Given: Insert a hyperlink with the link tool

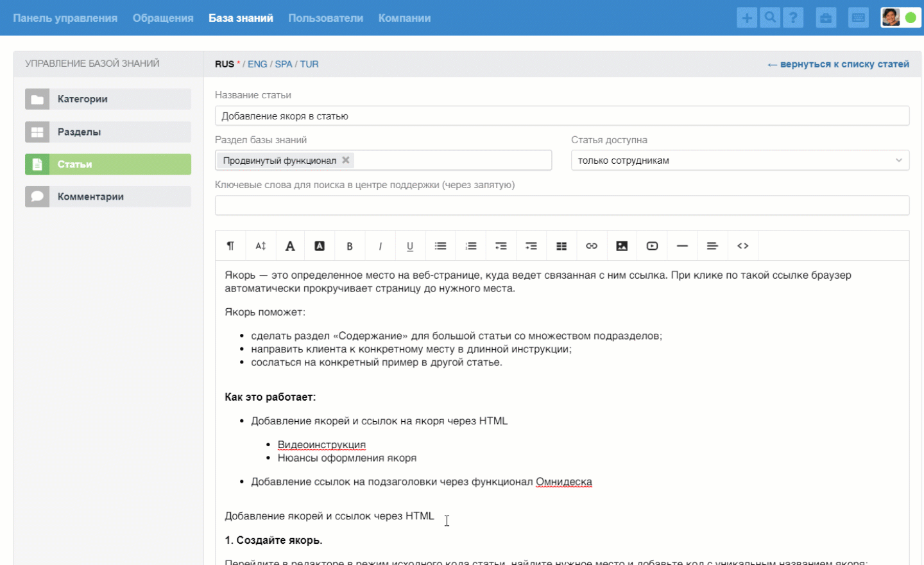Looking at the screenshot, I should (592, 246).
